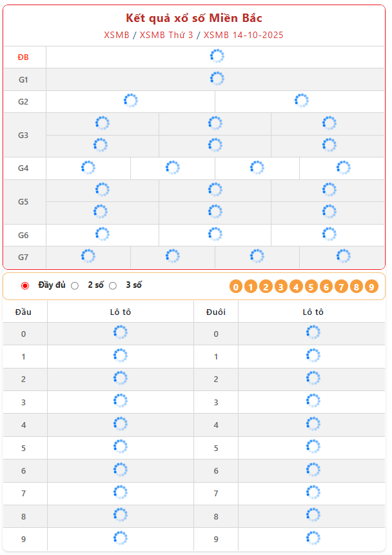392x555 pixels.
Task: Select the "Đầy đủ" radio option
Action: click(25, 285)
